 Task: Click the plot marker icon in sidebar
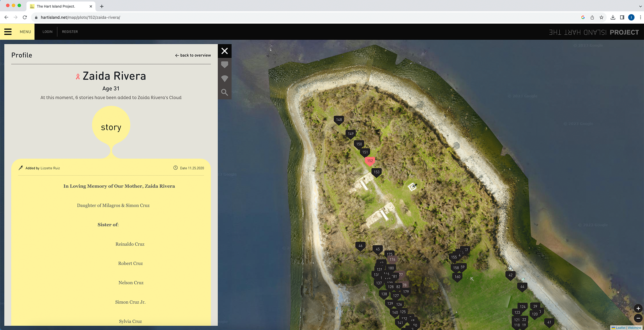click(224, 65)
